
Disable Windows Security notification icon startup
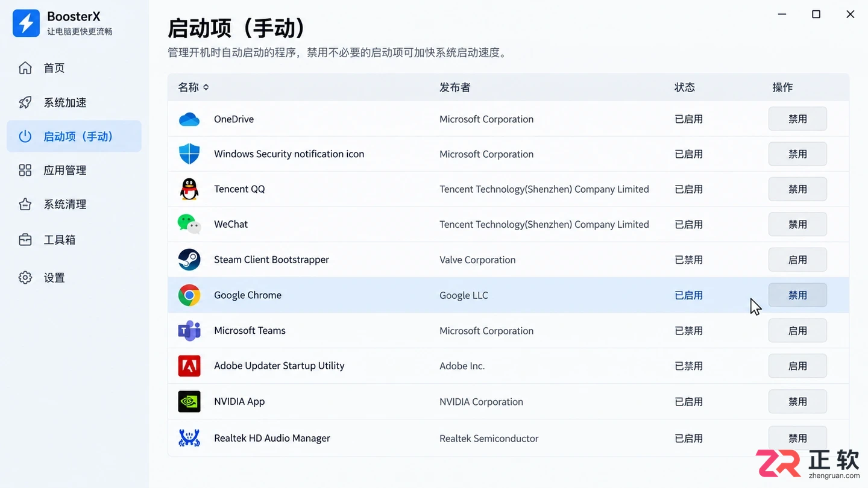tap(797, 154)
